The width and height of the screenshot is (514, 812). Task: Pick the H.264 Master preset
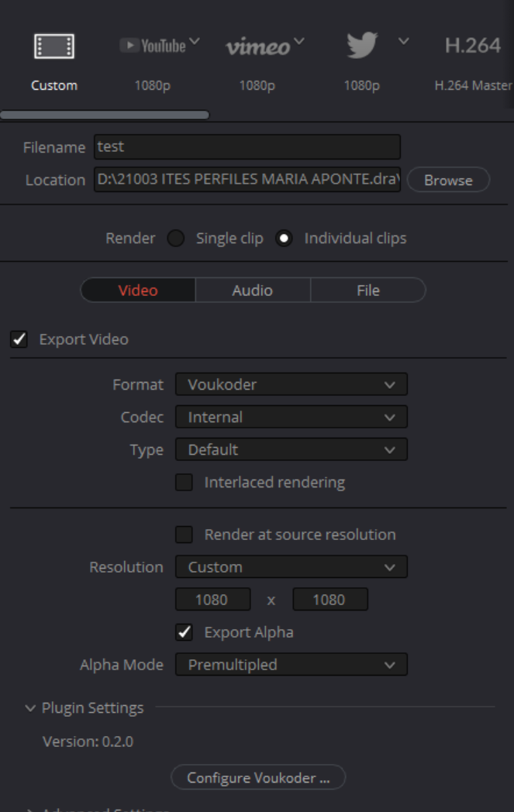[473, 46]
